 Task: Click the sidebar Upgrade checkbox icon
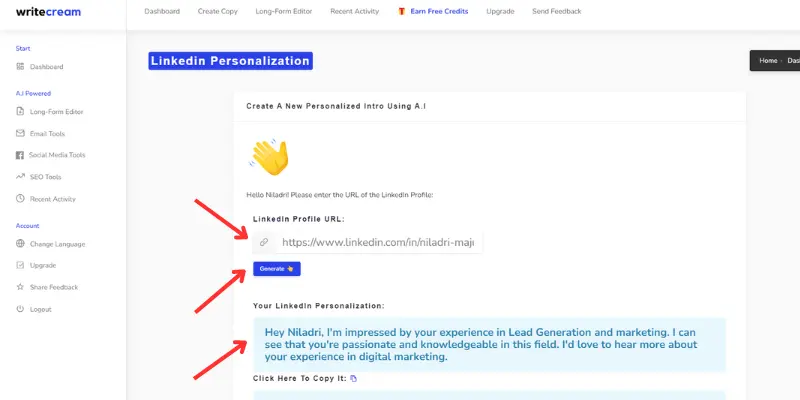(20, 265)
